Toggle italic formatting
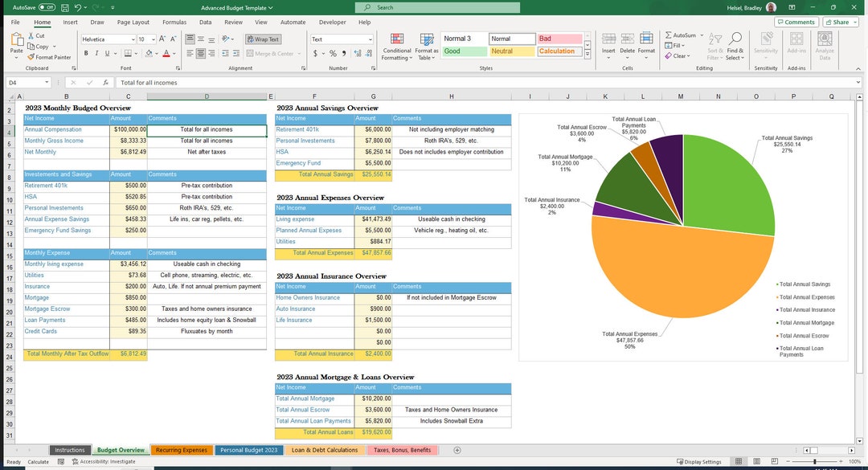The width and height of the screenshot is (868, 470). tap(96, 52)
